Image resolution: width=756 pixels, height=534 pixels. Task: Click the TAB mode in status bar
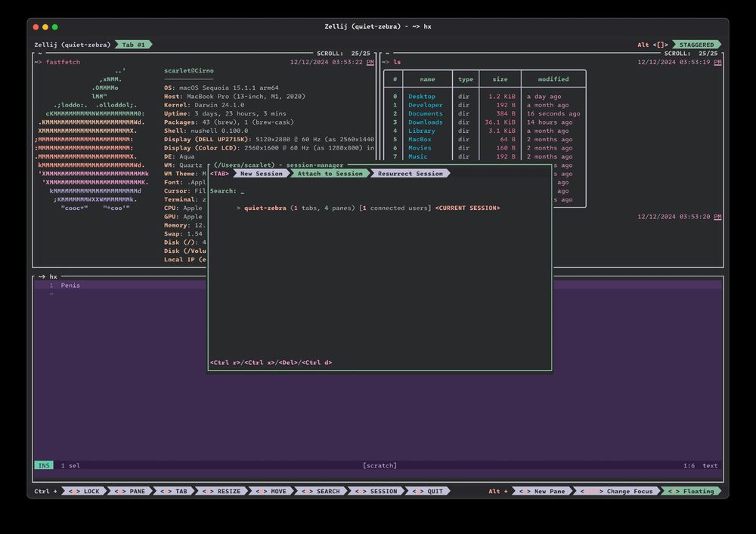174,491
